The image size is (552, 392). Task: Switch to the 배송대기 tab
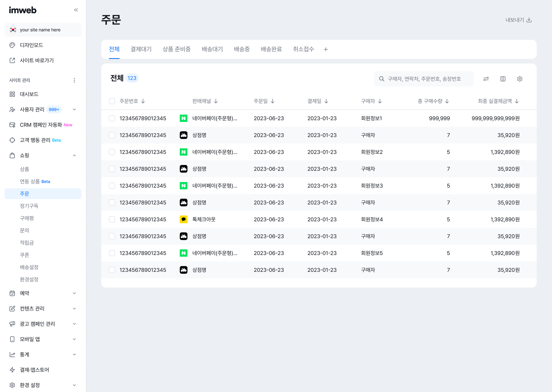[212, 49]
